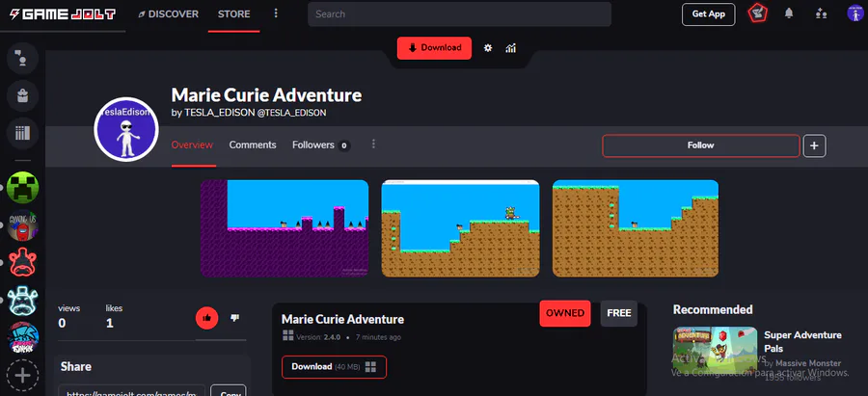Screen dimensions: 868x396
Task: Open Super Adventure Pals recommended thumbnail
Action: pyautogui.click(x=716, y=351)
